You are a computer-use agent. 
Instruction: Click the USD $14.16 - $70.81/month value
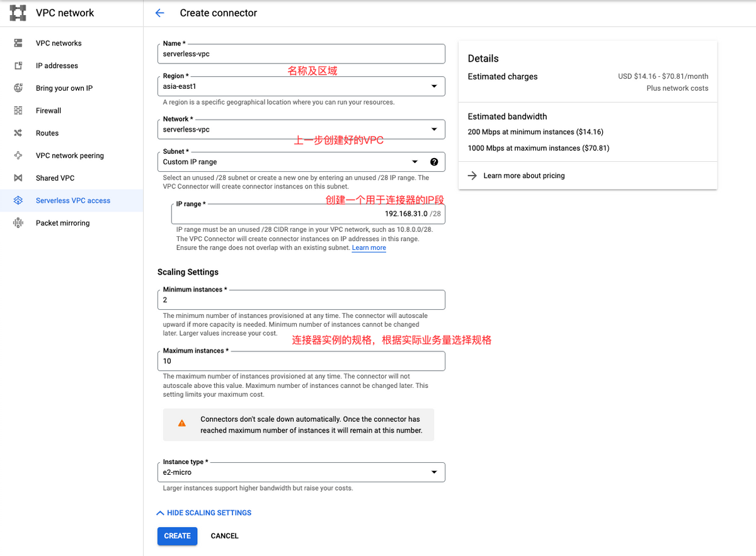663,76
